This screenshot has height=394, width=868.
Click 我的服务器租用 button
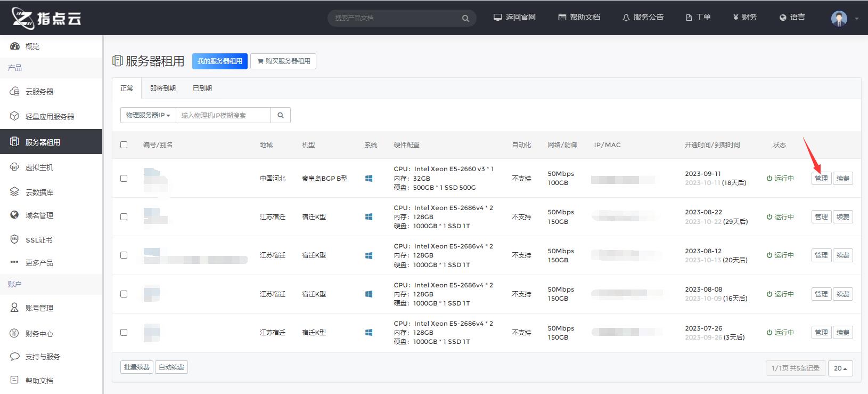(x=220, y=61)
